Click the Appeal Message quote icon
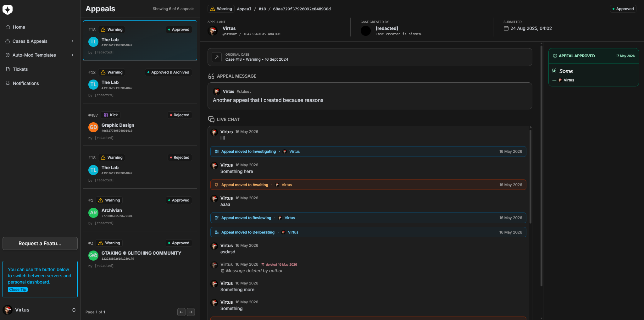This screenshot has width=644, height=320. [211, 76]
